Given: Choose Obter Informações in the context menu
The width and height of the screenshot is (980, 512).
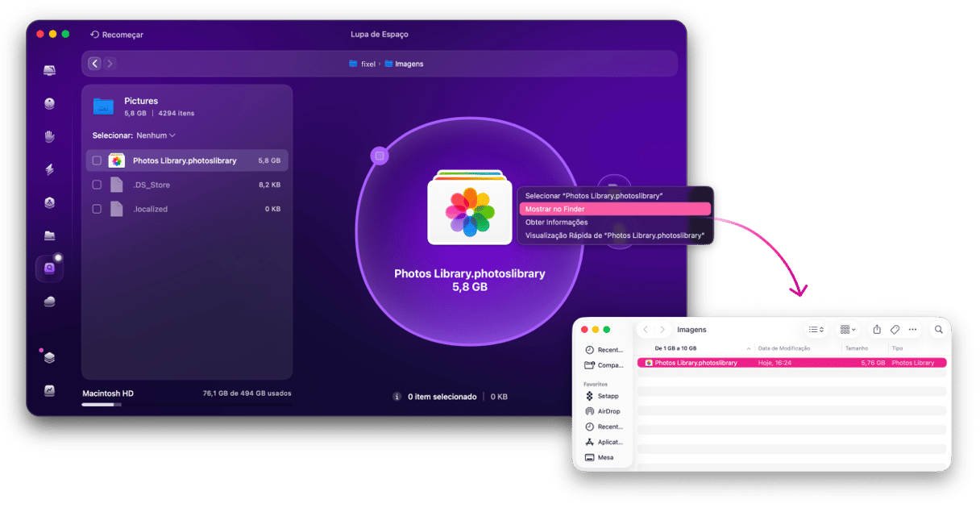Looking at the screenshot, I should [615, 223].
